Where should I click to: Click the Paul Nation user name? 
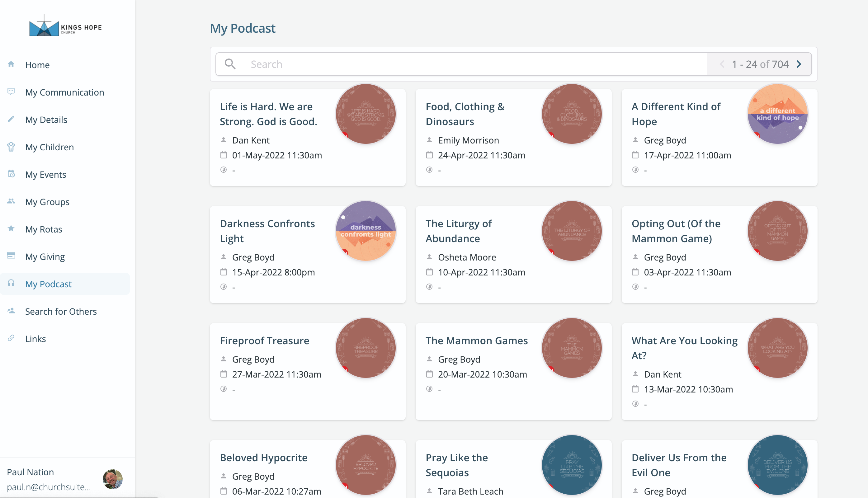[x=31, y=472]
